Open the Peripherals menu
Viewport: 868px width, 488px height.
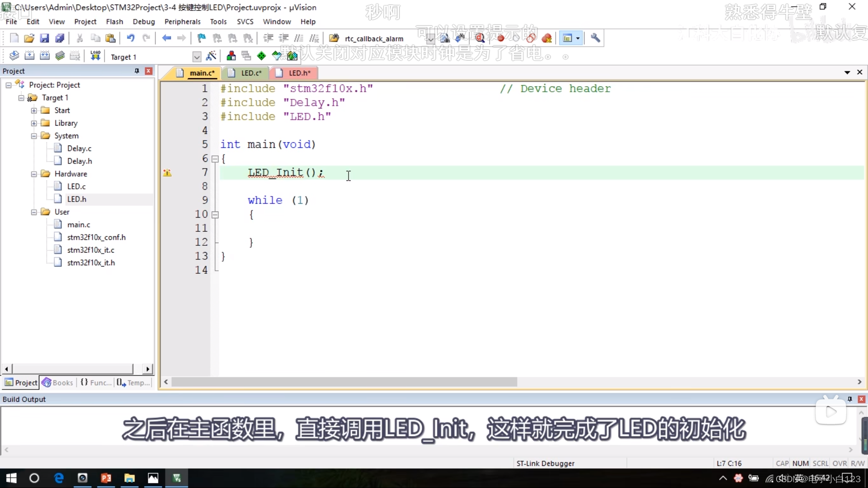pyautogui.click(x=182, y=22)
